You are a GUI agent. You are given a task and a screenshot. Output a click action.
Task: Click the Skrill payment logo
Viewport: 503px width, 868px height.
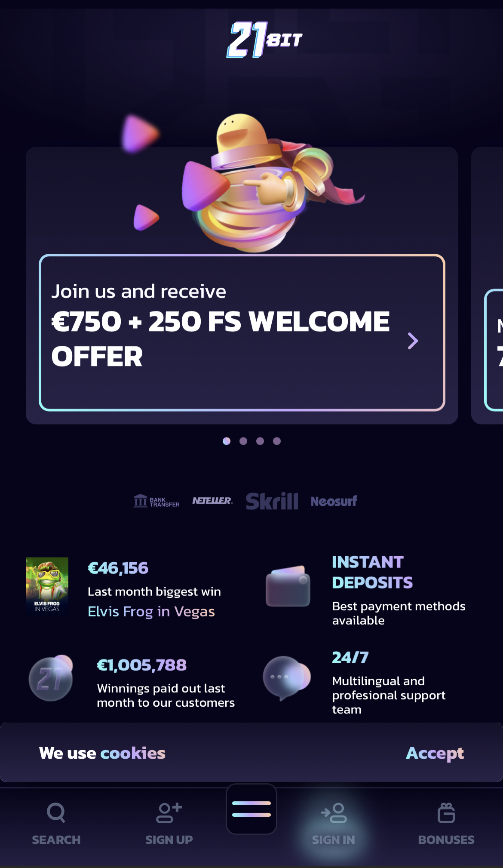pos(272,501)
